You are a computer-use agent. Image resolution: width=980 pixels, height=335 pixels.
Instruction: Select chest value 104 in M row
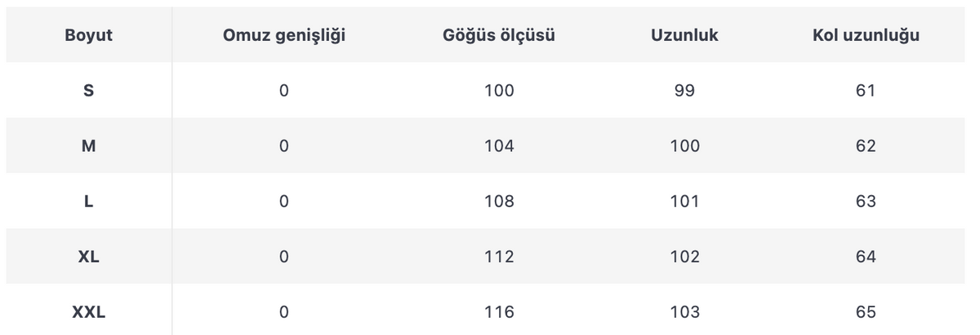499,146
